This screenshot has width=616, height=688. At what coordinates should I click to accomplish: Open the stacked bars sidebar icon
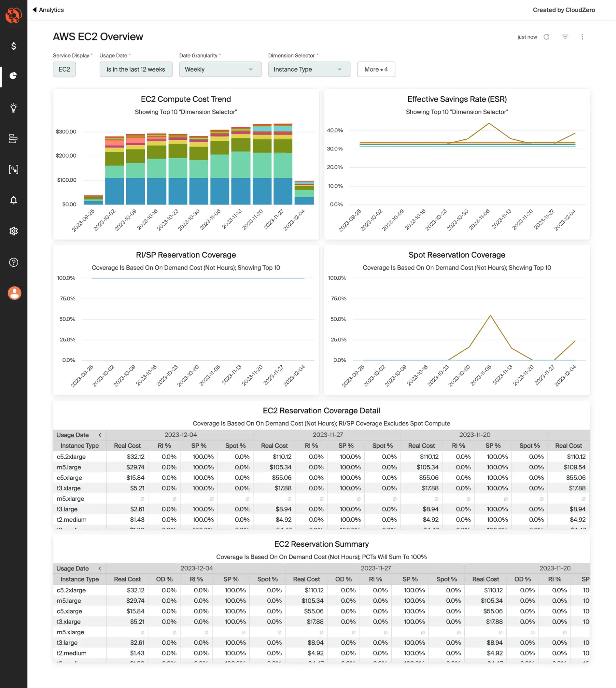13,138
